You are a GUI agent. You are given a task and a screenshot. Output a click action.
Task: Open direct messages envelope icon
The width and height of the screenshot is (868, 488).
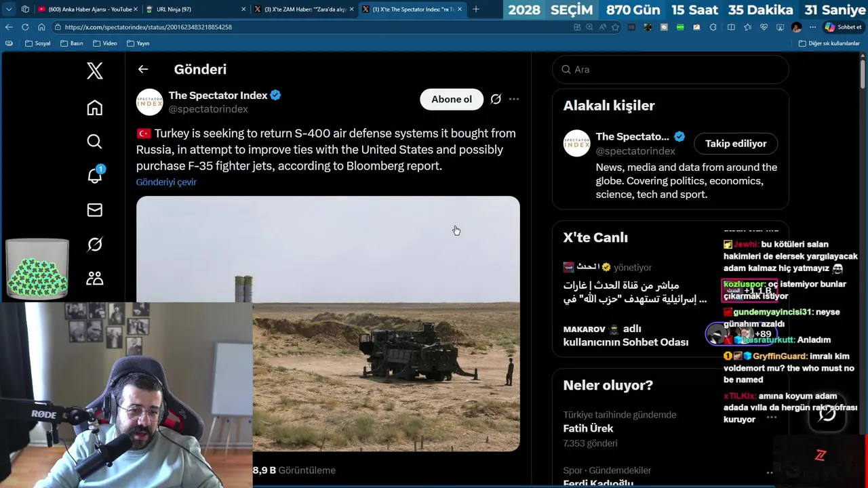point(94,210)
